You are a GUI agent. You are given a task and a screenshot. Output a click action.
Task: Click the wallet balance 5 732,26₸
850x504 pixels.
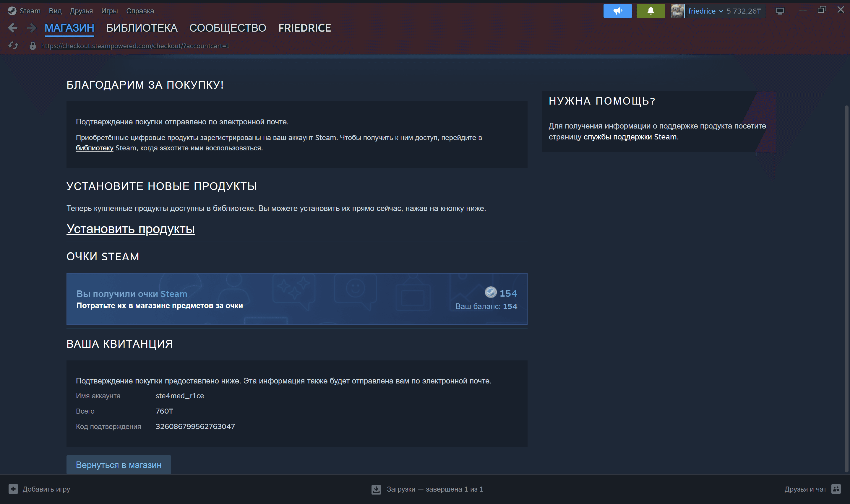743,11
